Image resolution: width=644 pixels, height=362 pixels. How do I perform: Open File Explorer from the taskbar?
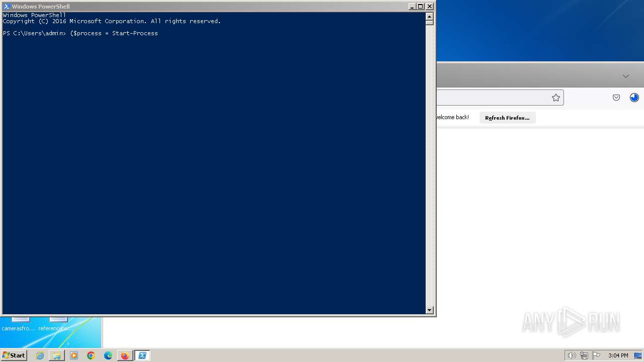click(x=57, y=355)
